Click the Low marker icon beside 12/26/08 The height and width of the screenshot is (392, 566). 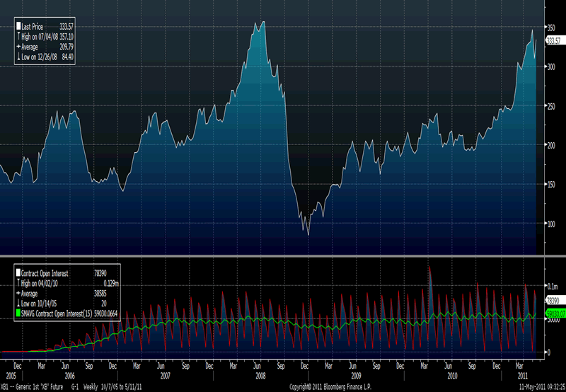point(18,57)
